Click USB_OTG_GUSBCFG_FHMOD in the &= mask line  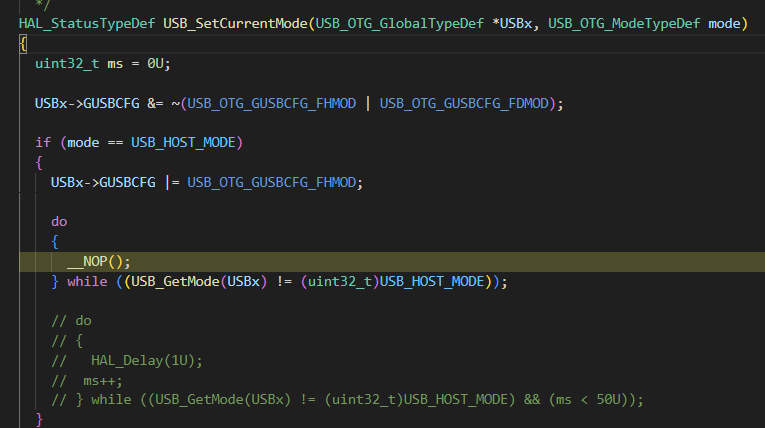pyautogui.click(x=271, y=103)
